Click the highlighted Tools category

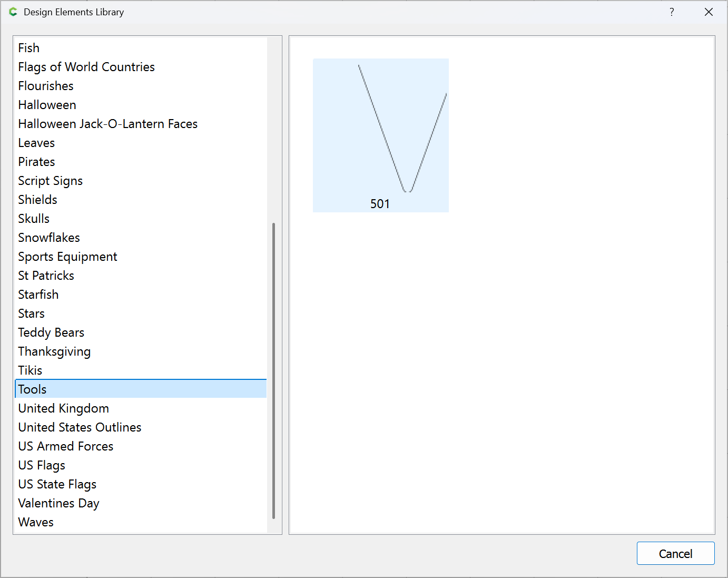point(33,389)
